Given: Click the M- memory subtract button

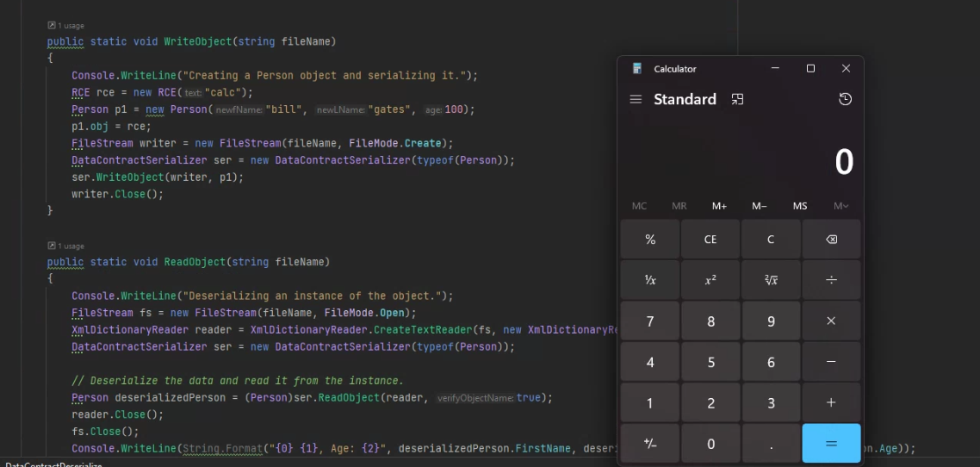Looking at the screenshot, I should 760,206.
